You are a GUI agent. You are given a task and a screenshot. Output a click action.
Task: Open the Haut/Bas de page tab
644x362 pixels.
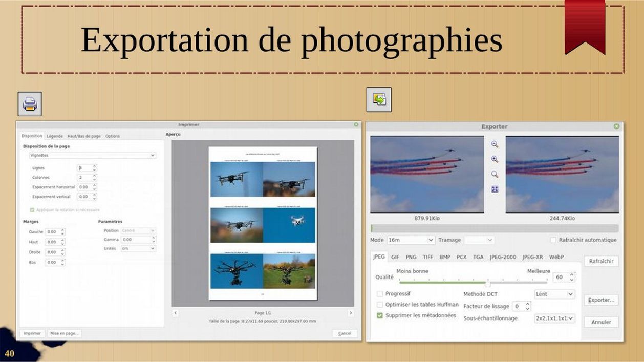pyautogui.click(x=84, y=136)
